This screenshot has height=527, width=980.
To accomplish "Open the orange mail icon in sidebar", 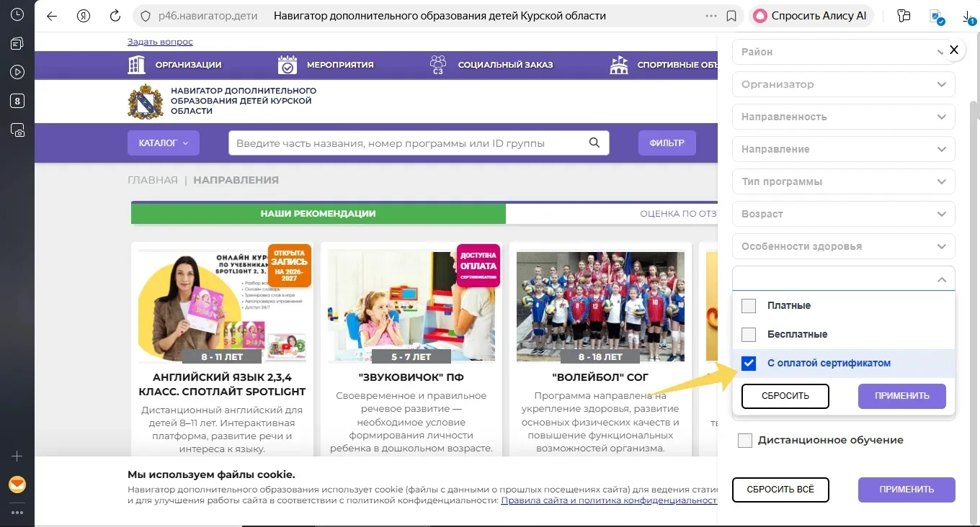I will pos(17,485).
